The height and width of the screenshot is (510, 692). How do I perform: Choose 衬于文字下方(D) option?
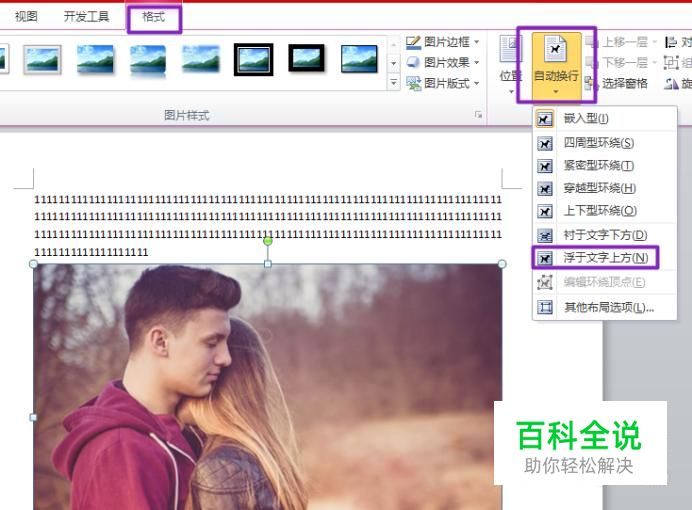click(605, 235)
